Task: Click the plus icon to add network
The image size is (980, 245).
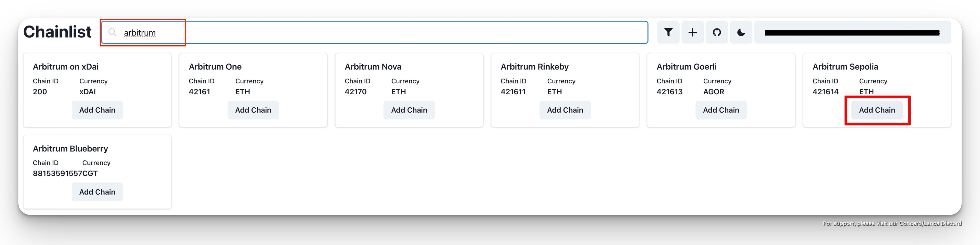Action: click(x=692, y=33)
